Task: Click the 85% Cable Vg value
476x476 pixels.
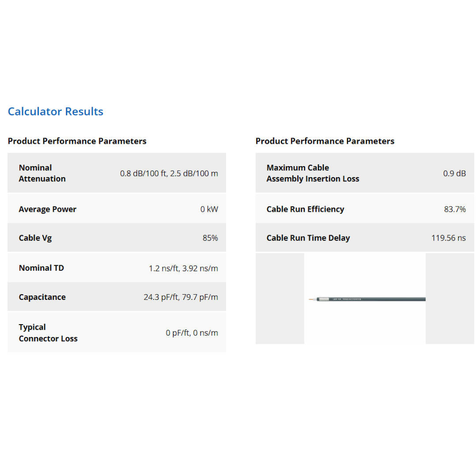Action: (210, 238)
